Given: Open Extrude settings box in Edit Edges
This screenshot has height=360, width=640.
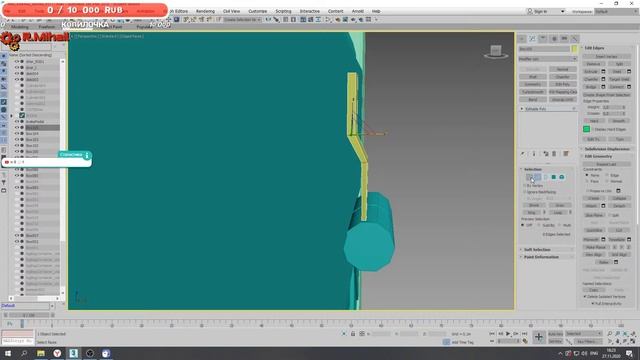Looking at the screenshot, I should point(603,71).
